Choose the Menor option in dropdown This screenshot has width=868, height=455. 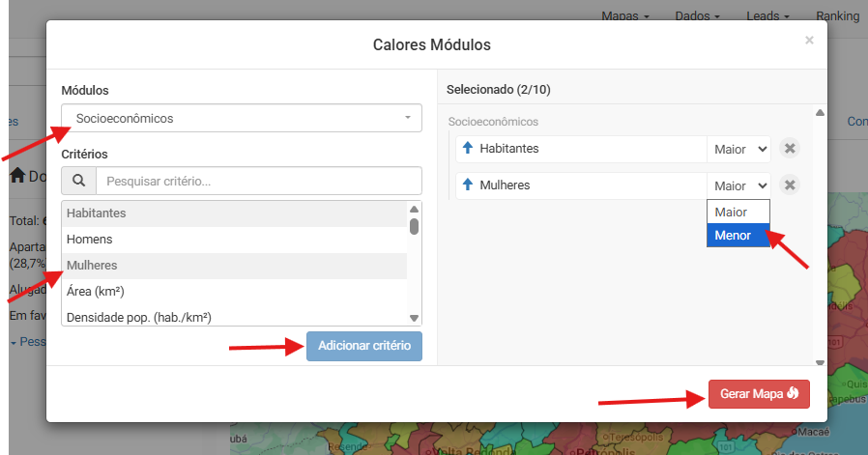(738, 236)
